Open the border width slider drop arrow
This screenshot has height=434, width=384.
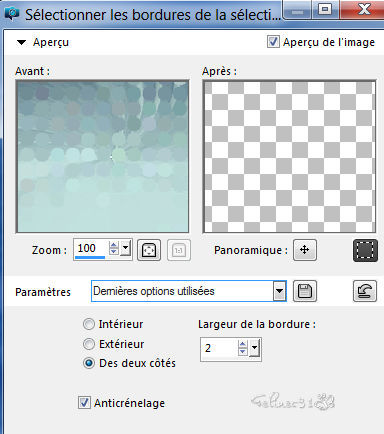coord(254,348)
